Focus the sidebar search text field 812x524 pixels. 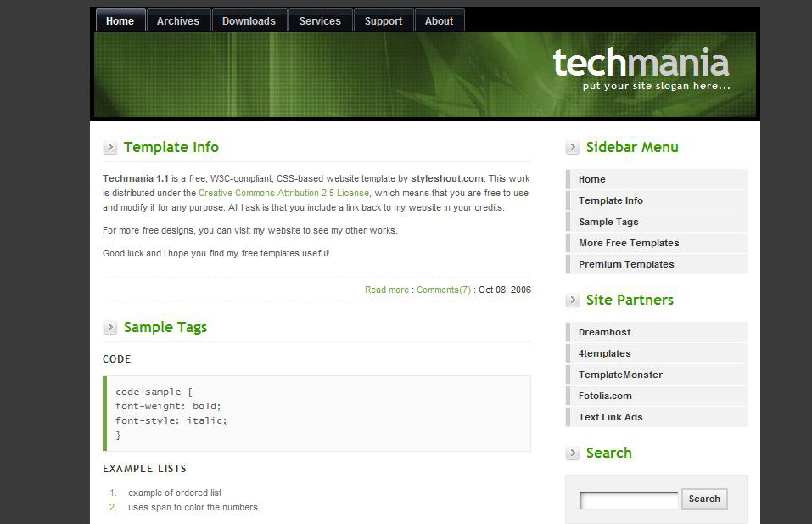[x=629, y=499]
